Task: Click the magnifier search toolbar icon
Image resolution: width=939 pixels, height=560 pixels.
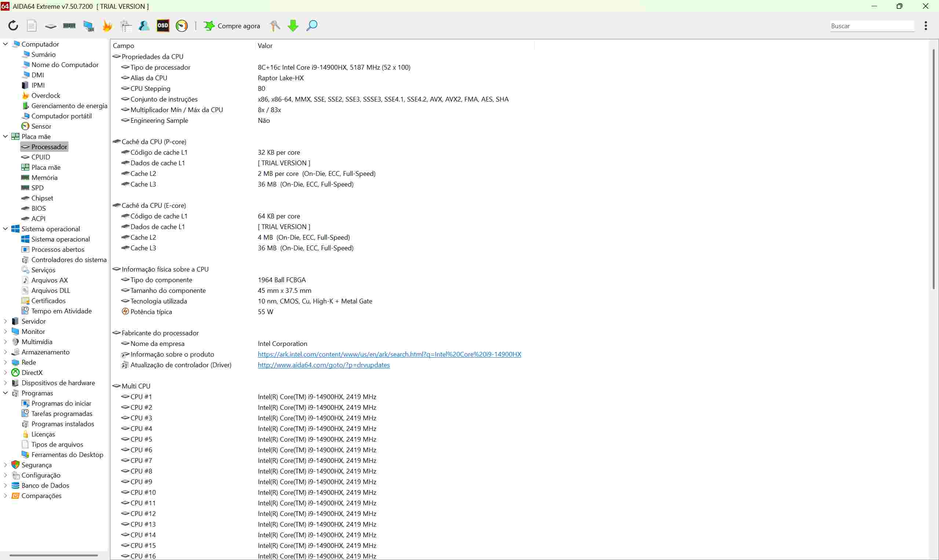Action: 312,26
